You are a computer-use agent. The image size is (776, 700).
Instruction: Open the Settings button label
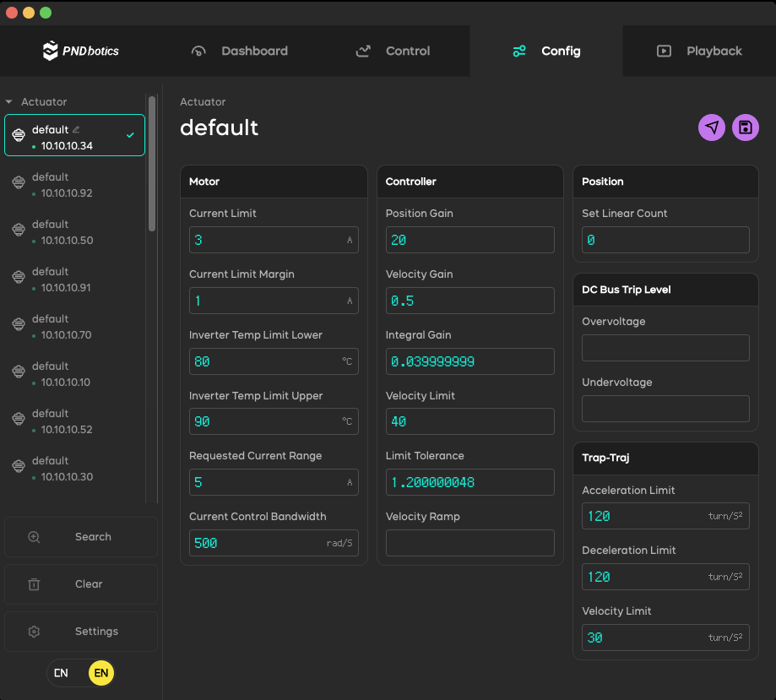click(x=96, y=632)
